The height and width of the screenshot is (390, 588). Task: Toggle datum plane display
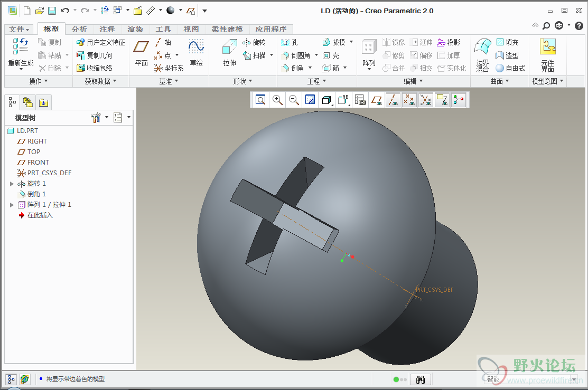pyautogui.click(x=377, y=100)
